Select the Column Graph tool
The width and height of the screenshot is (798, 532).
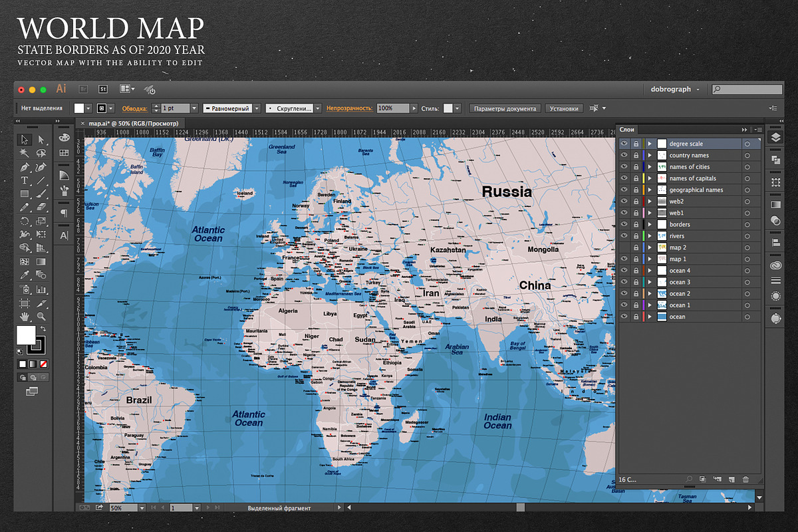[x=41, y=289]
